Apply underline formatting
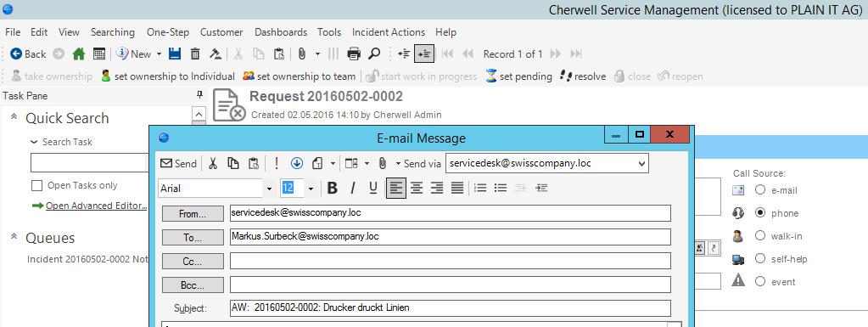 pyautogui.click(x=373, y=189)
